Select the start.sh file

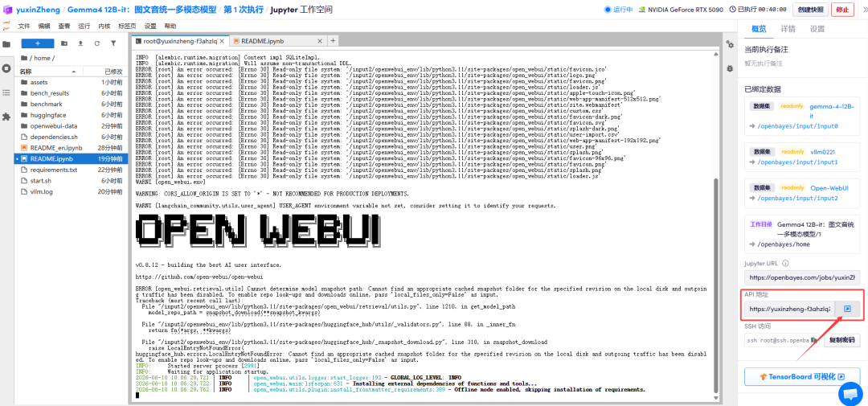click(72, 181)
